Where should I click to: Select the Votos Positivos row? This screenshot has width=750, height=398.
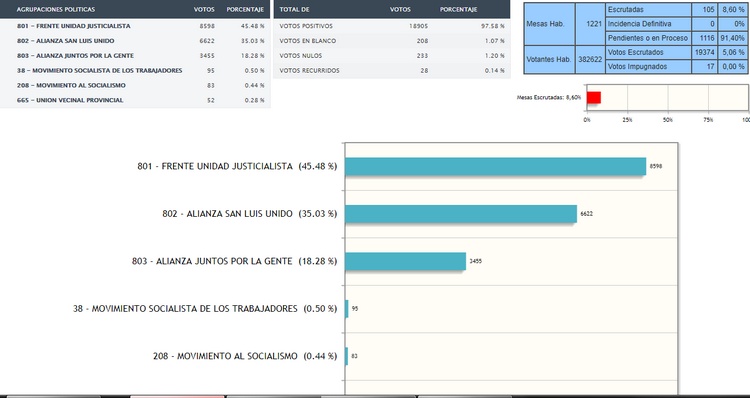392,26
